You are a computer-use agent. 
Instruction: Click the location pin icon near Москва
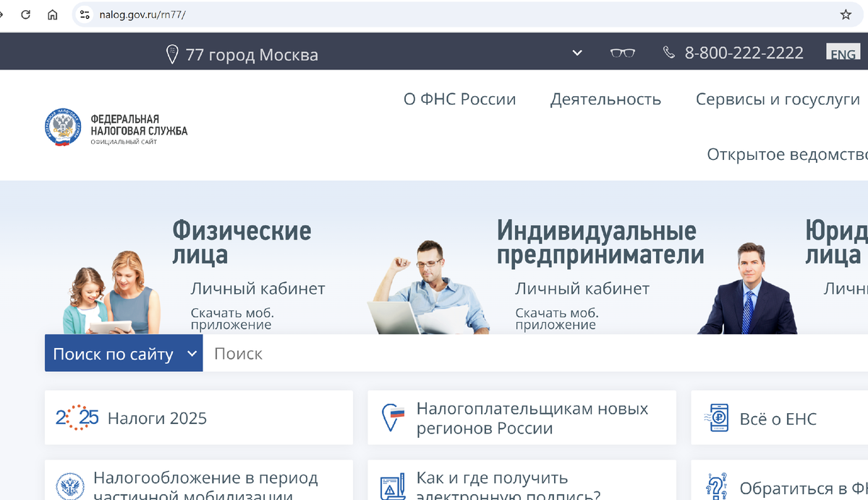(172, 54)
